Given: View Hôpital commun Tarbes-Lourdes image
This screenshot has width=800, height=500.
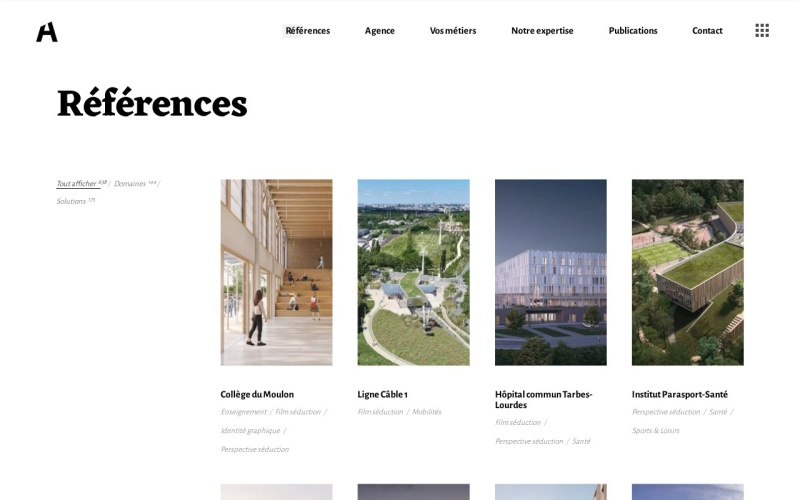Looking at the screenshot, I should tap(550, 272).
